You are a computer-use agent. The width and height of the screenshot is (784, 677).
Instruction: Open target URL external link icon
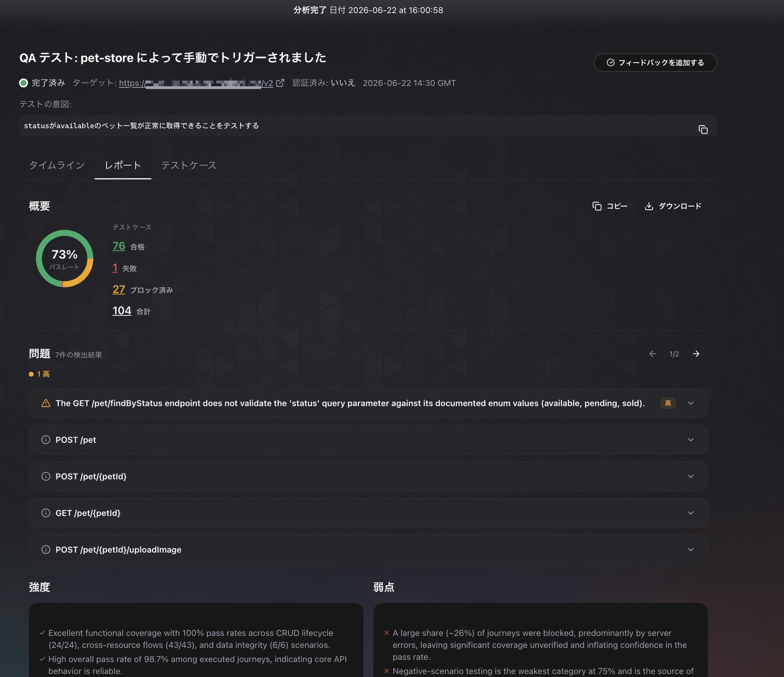tap(280, 83)
